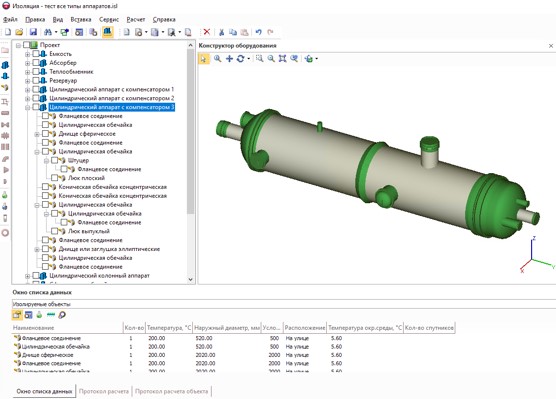Screen dimensions: 556x399
Task: Click the ring shape icon at the sidebar bottom
Action: (x=5, y=233)
